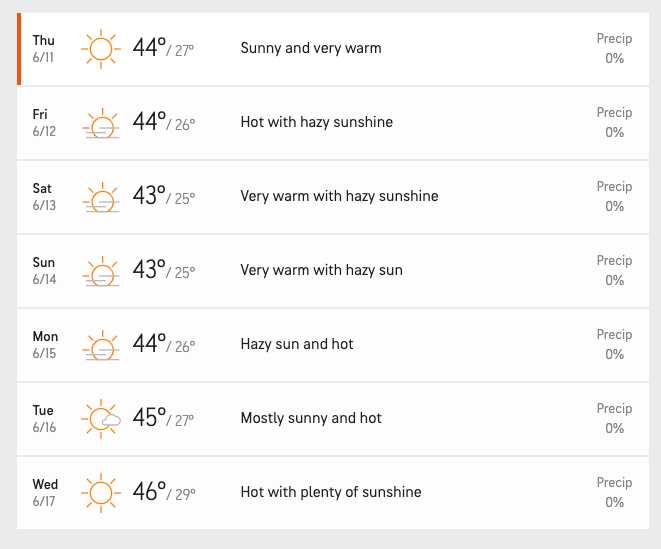Open the Thu 6/11 forecast date label
661x549 pixels.
coord(43,48)
